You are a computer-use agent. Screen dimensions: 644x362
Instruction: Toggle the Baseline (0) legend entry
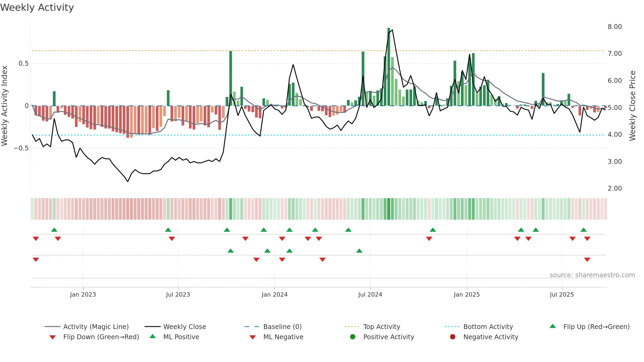click(273, 327)
